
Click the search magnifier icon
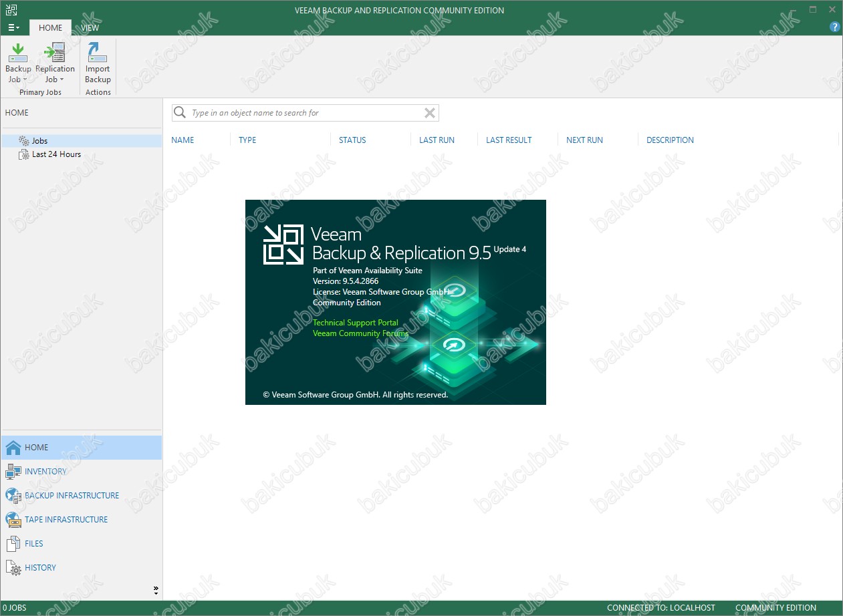point(180,113)
